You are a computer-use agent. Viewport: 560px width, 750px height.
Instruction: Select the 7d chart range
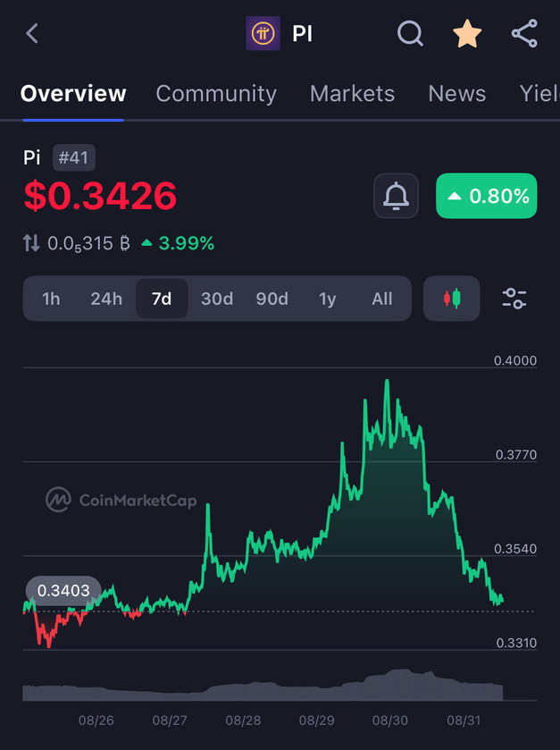162,299
